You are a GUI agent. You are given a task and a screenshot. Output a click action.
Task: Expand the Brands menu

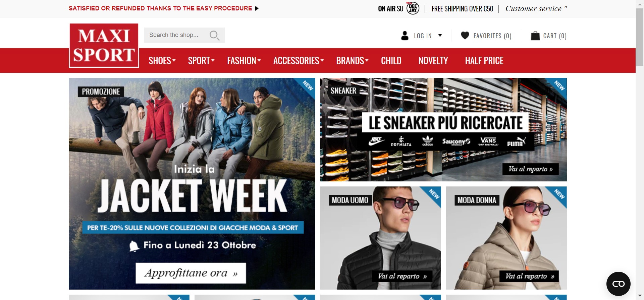click(352, 60)
